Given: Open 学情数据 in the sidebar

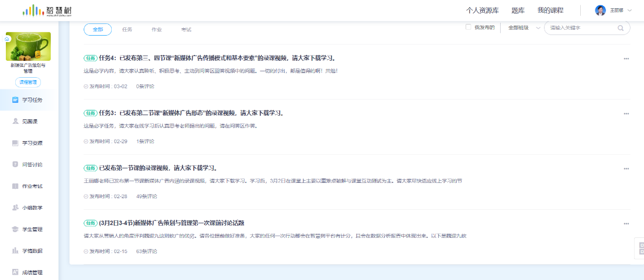Looking at the screenshot, I should (32, 251).
